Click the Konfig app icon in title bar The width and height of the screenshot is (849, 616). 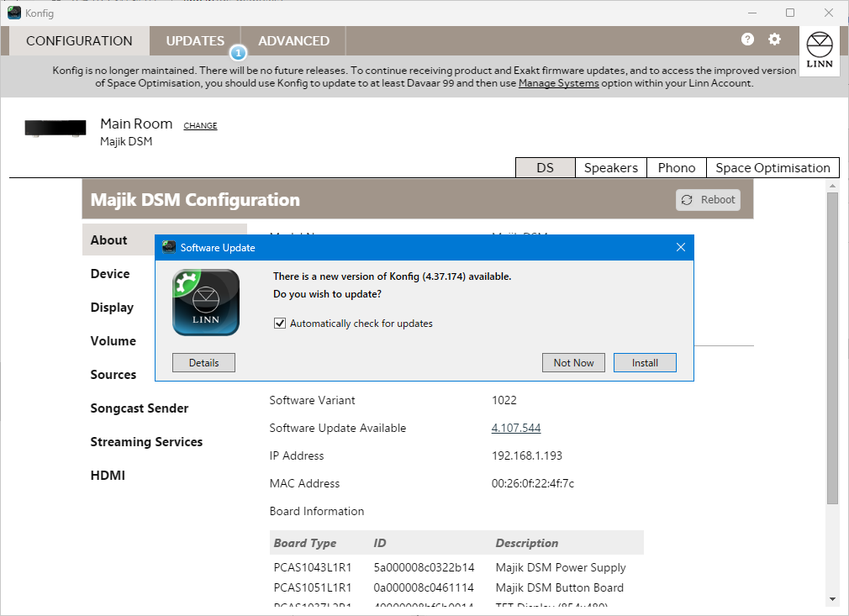pos(14,13)
